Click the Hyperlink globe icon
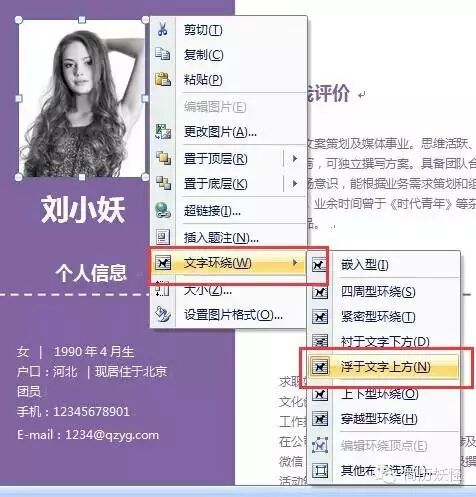This screenshot has width=476, height=497. click(163, 210)
